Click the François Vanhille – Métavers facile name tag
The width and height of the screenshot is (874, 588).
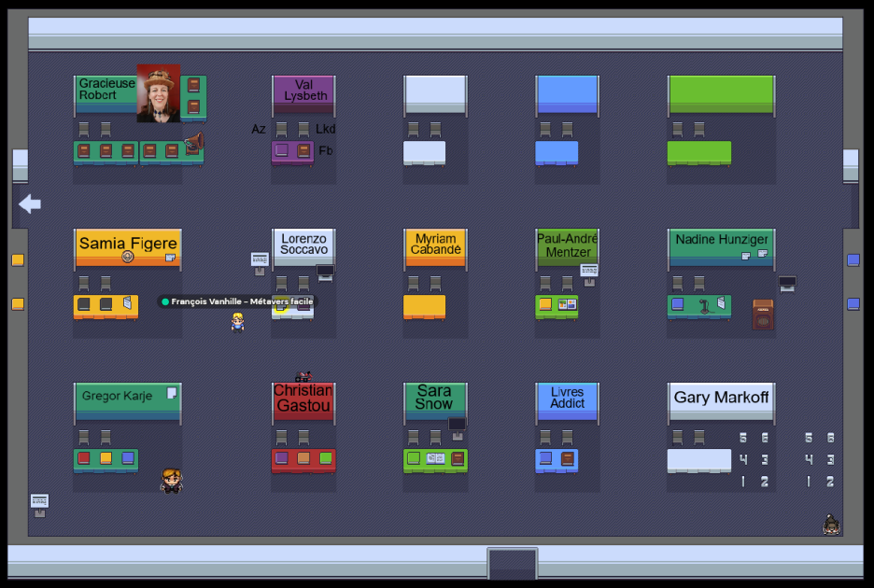[x=237, y=301]
